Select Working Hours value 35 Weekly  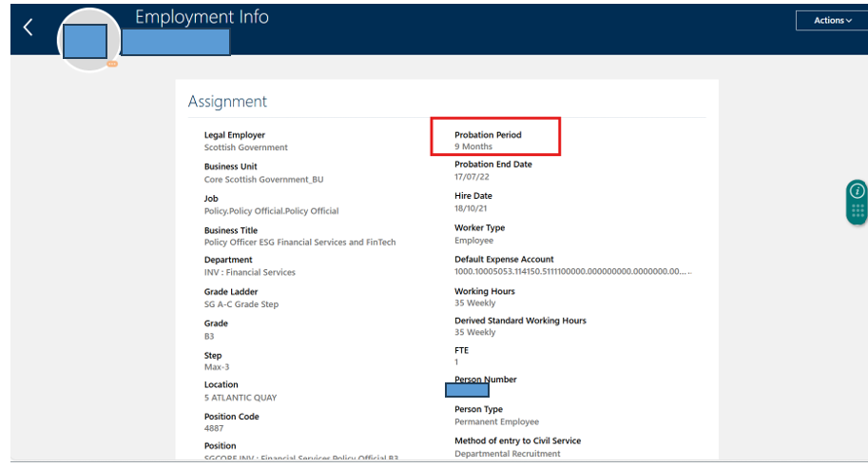click(x=475, y=302)
